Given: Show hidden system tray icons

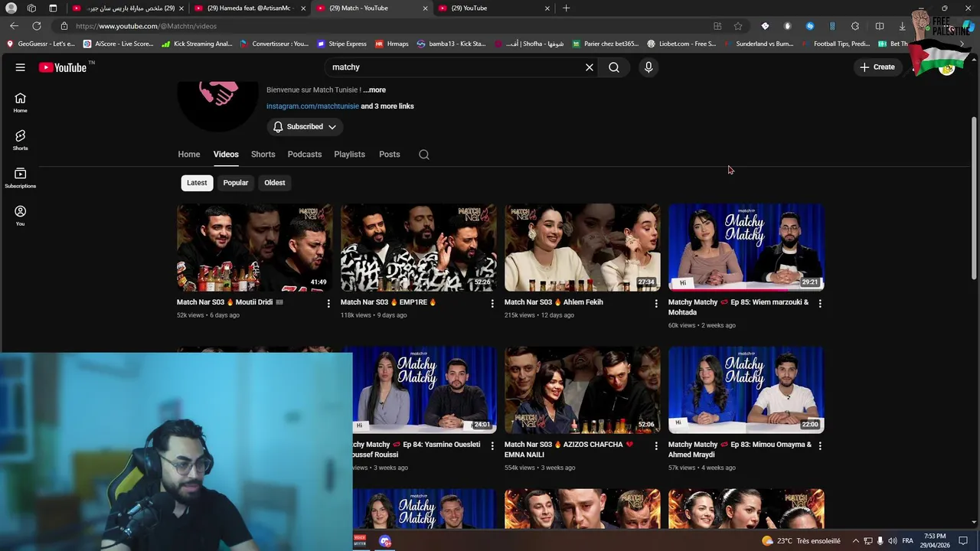Looking at the screenshot, I should coord(856,541).
